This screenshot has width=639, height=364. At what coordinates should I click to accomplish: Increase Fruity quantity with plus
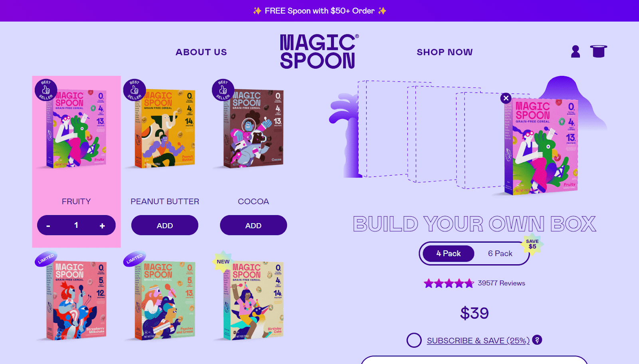(x=102, y=226)
